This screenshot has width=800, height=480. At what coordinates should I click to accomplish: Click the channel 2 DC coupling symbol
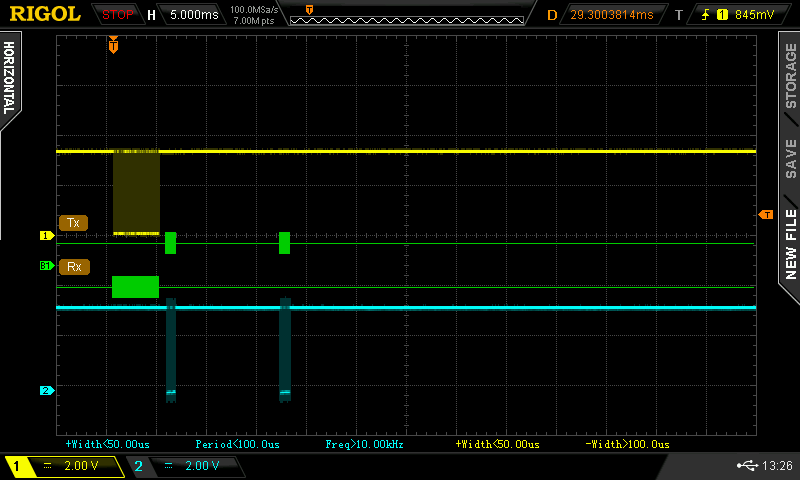pyautogui.click(x=168, y=466)
